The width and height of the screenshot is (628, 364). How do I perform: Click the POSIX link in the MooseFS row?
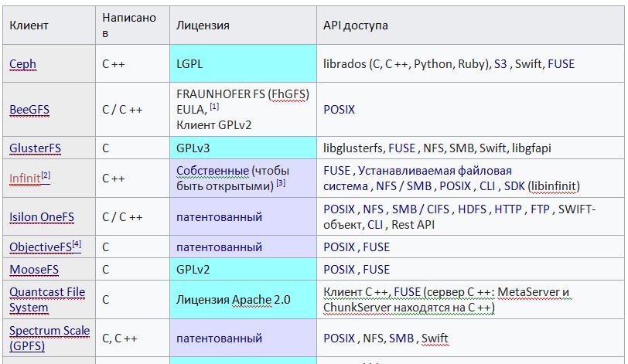click(x=339, y=270)
